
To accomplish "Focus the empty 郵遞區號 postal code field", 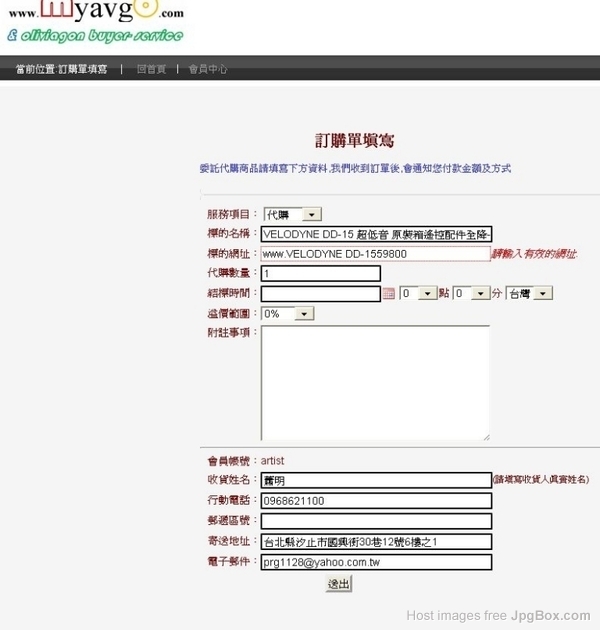I will point(376,521).
